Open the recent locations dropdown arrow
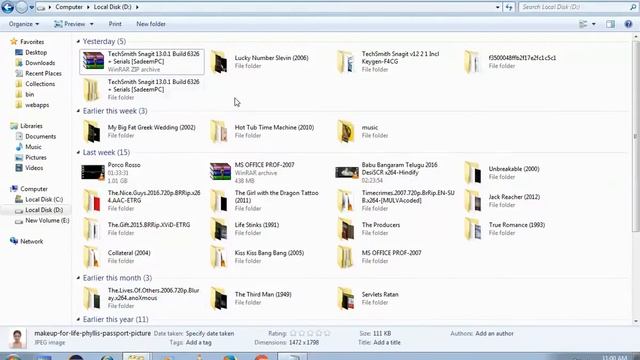640x360 pixels. tap(31, 7)
